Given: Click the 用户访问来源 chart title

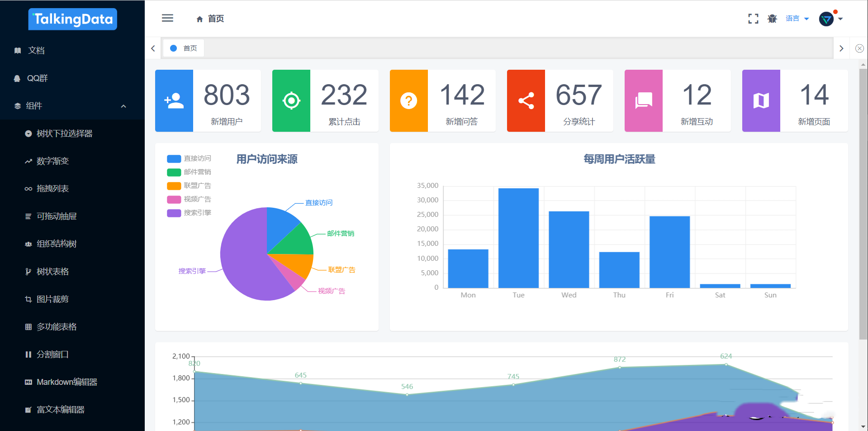Looking at the screenshot, I should [x=267, y=159].
